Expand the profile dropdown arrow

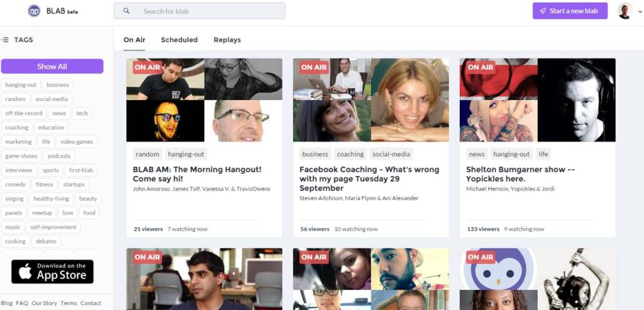pyautogui.click(x=640, y=13)
